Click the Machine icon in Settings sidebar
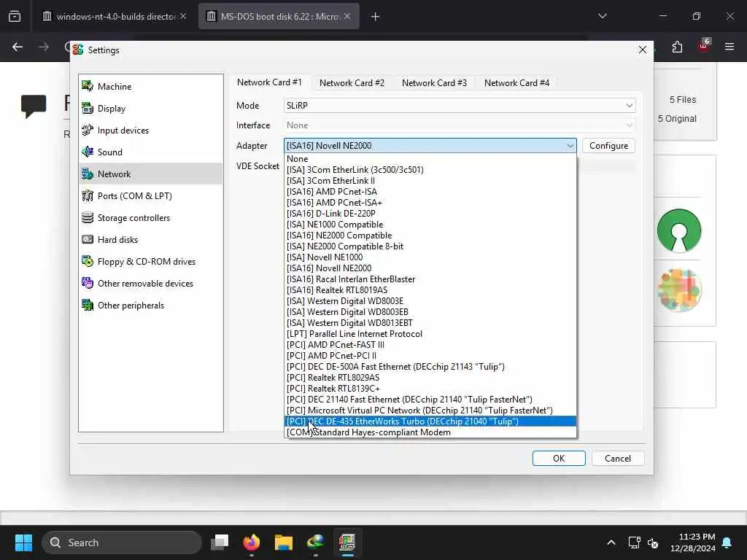Screen dimensions: 747x560 pos(88,86)
